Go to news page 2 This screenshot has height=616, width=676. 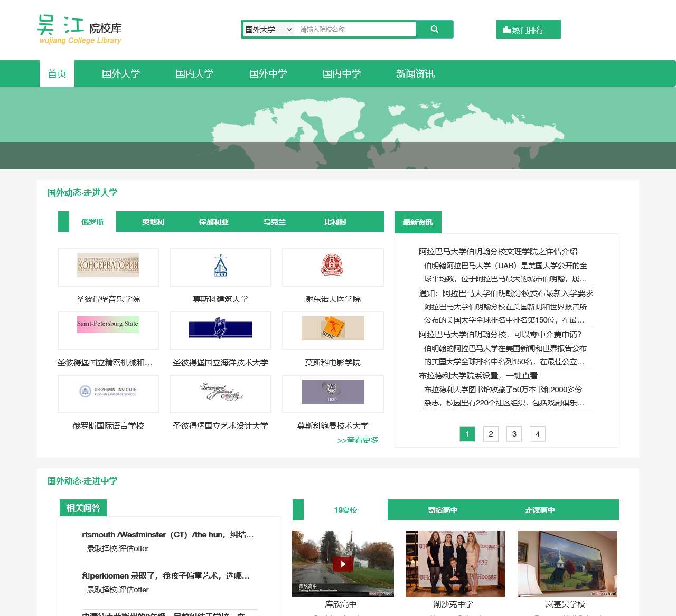(x=491, y=434)
